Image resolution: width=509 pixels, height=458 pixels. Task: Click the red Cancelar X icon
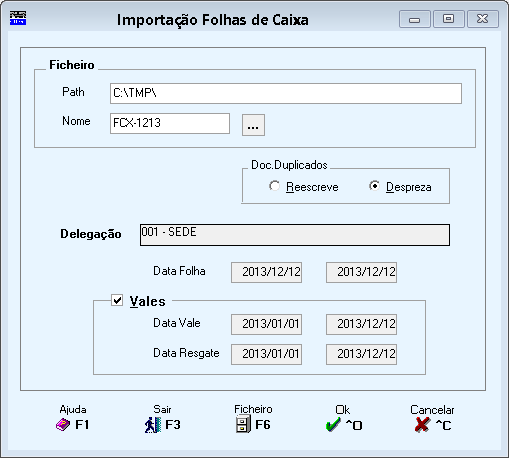click(x=422, y=425)
